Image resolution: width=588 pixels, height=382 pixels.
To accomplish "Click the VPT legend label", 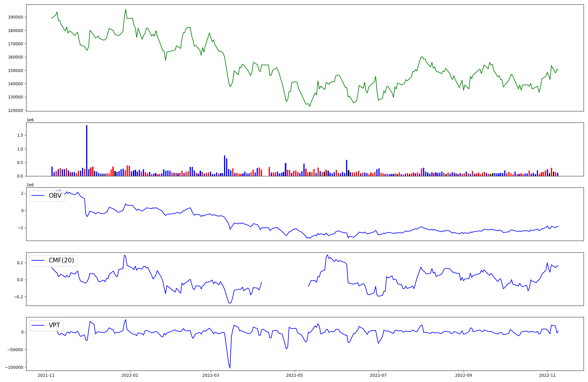I will coord(54,325).
